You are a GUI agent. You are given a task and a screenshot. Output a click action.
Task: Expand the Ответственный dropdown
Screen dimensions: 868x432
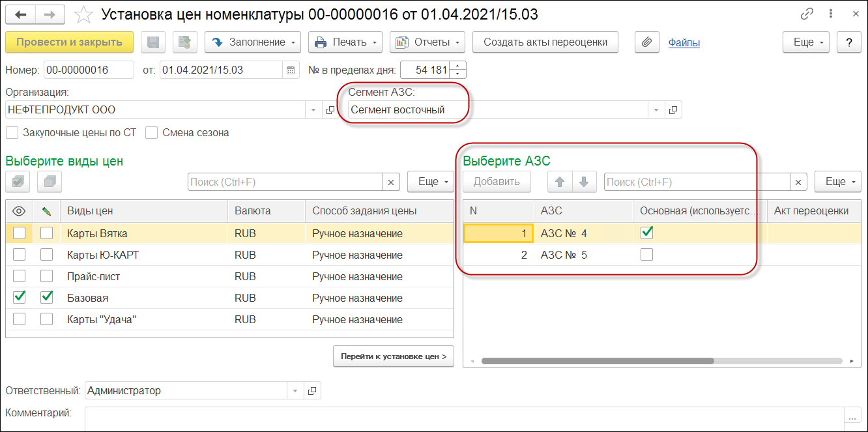pos(295,391)
